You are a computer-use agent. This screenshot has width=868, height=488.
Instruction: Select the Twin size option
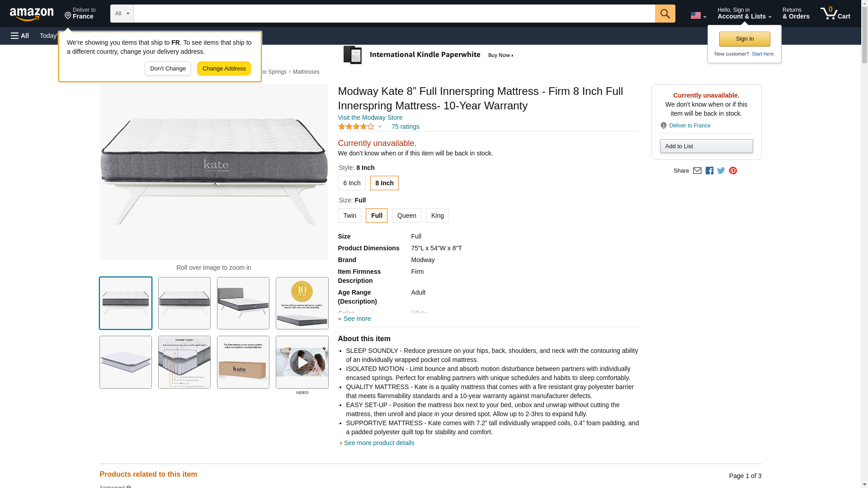point(349,216)
